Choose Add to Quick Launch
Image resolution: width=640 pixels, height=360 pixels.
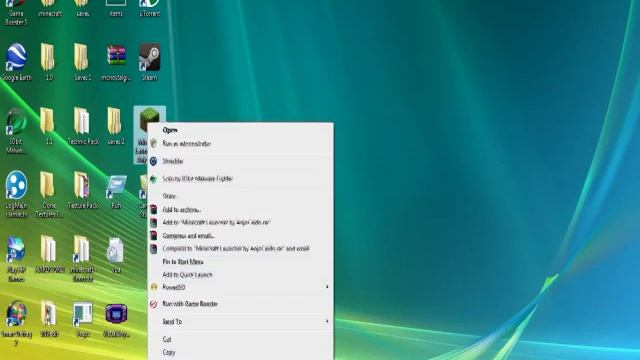click(x=240, y=275)
